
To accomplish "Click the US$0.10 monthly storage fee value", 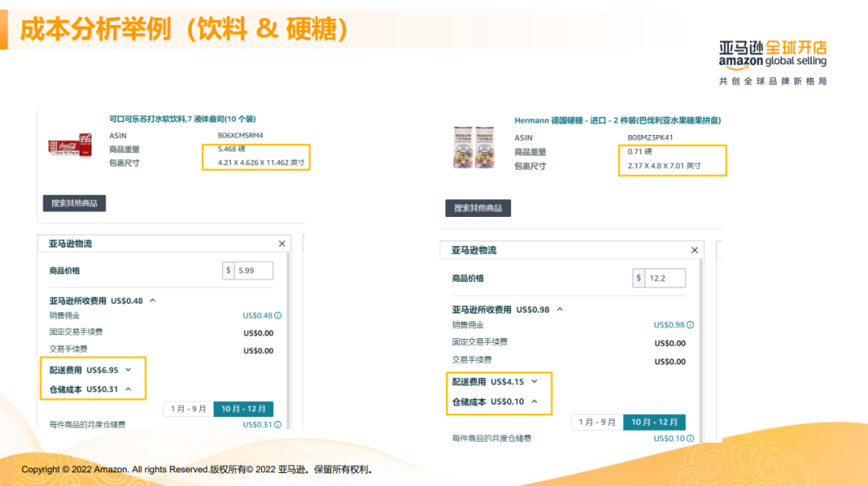I will [669, 439].
